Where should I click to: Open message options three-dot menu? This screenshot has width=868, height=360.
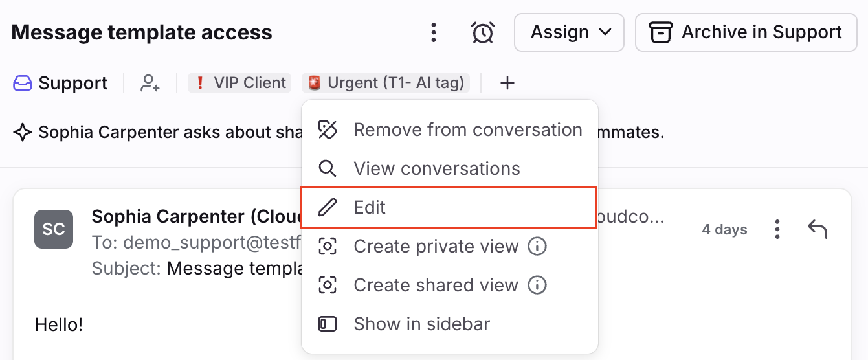tap(777, 229)
